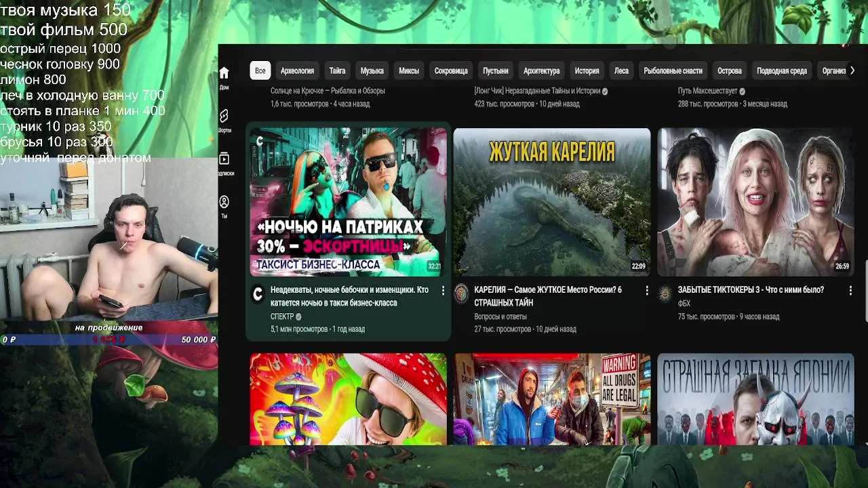Visit Солнце на Крючке channel link
The height and width of the screenshot is (488, 868).
[328, 91]
